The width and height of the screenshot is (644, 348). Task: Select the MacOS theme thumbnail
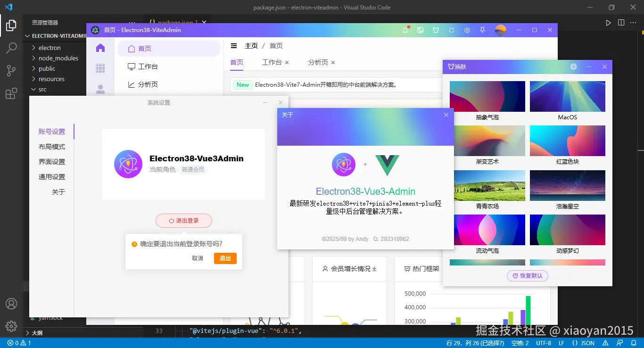pos(567,96)
